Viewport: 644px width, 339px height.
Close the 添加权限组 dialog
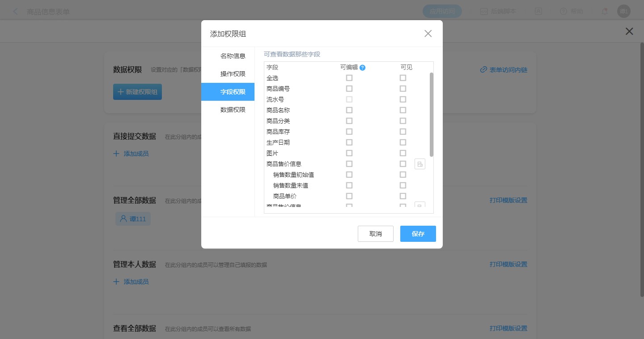click(x=428, y=34)
